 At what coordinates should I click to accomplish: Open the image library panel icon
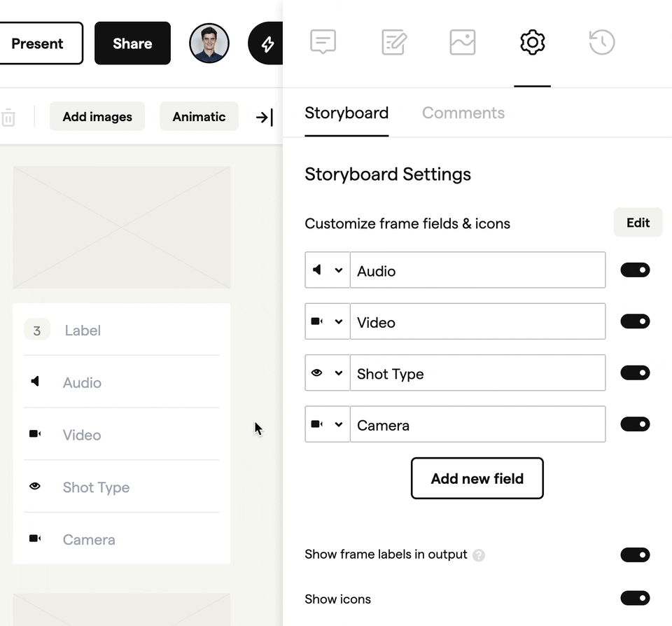point(463,42)
